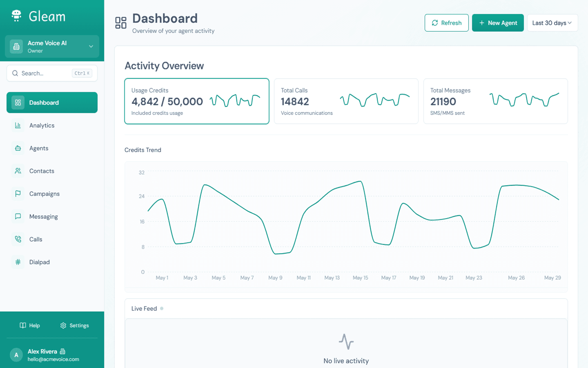Click the building icon beside Alex Rivera

click(x=62, y=351)
